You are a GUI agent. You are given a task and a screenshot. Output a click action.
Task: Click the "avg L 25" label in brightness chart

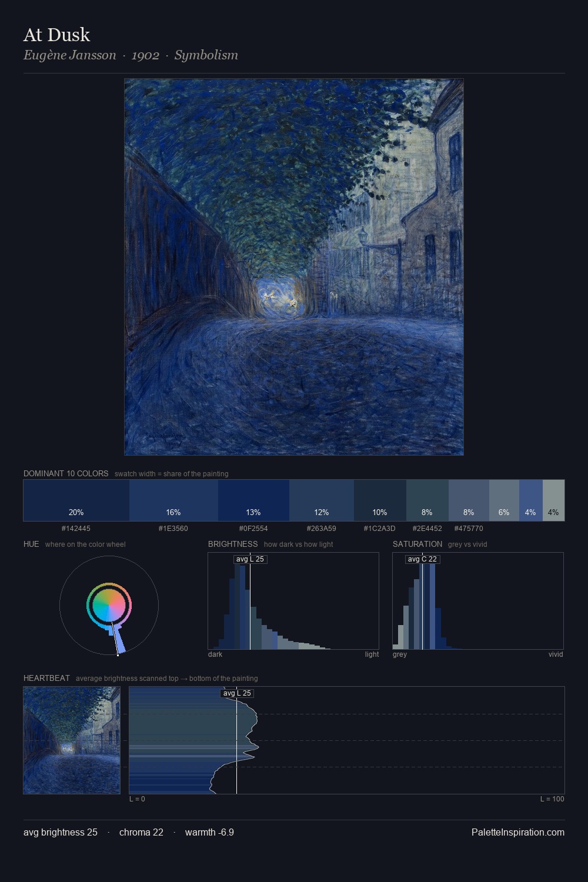[x=250, y=559]
